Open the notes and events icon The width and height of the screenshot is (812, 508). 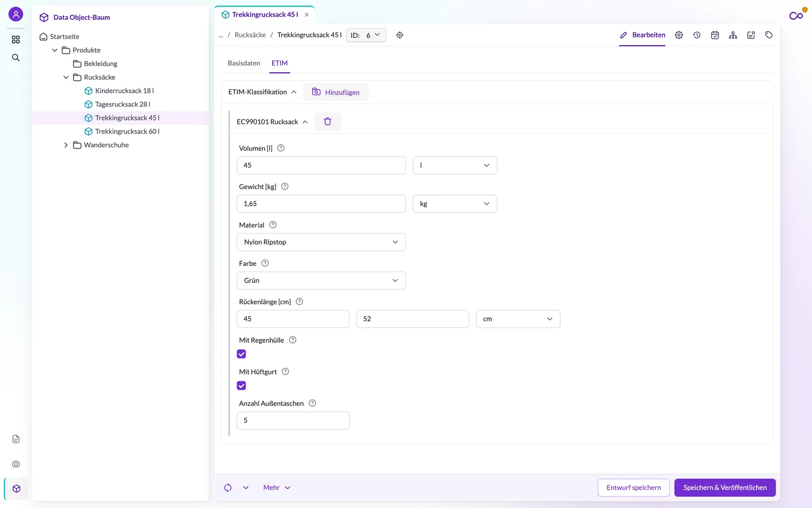(x=751, y=35)
